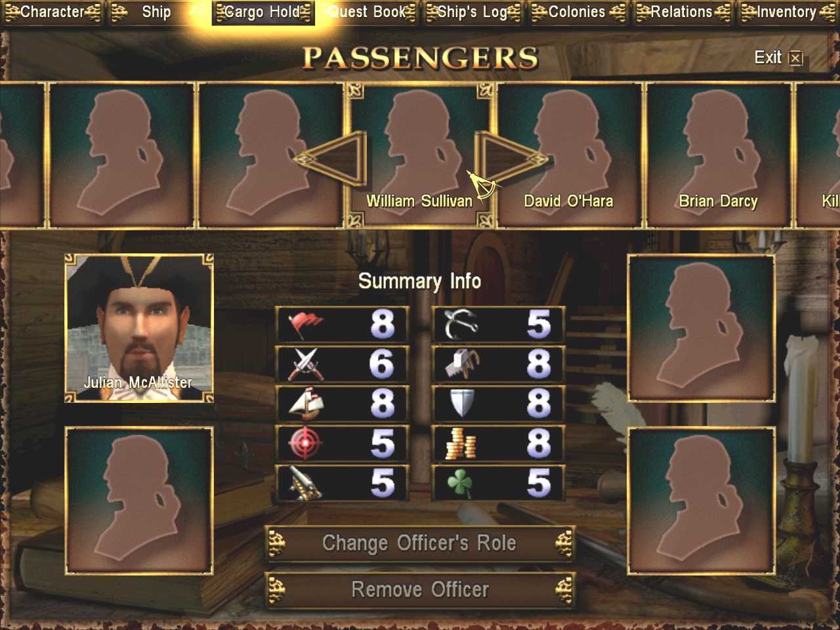Click the grappling hook skill icon
The width and height of the screenshot is (840, 630).
click(461, 324)
